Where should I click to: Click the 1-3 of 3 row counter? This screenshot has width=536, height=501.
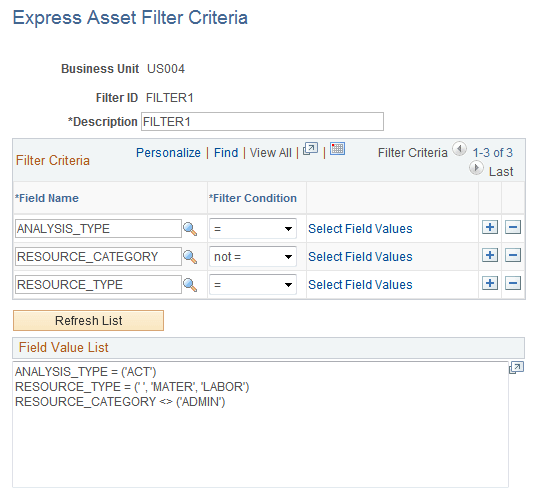point(493,153)
